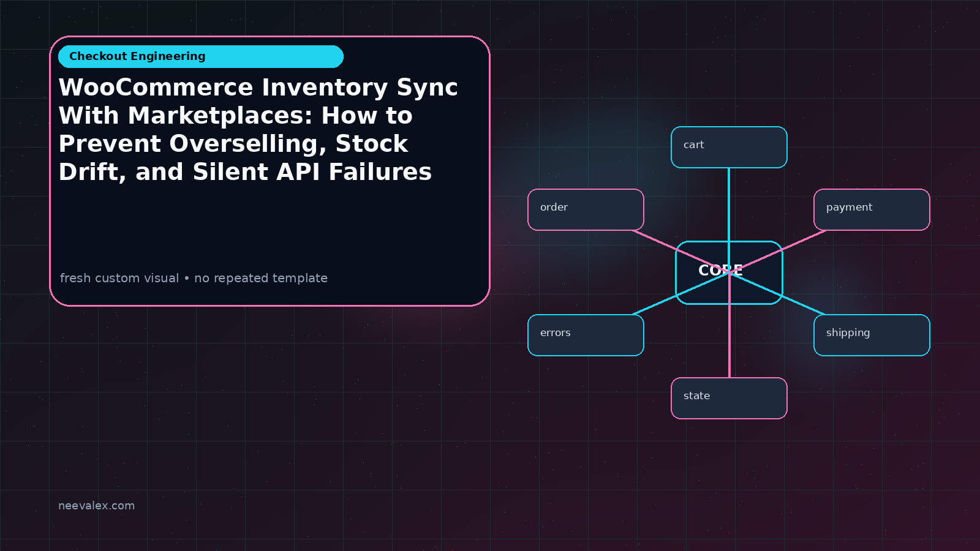This screenshot has height=551, width=980.
Task: Select the cart node box
Action: [729, 147]
